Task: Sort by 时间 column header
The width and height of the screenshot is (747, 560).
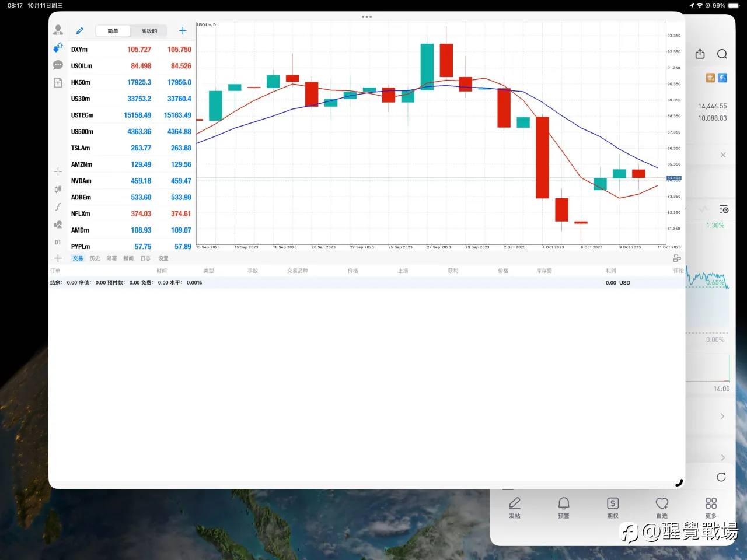Action: 162,271
